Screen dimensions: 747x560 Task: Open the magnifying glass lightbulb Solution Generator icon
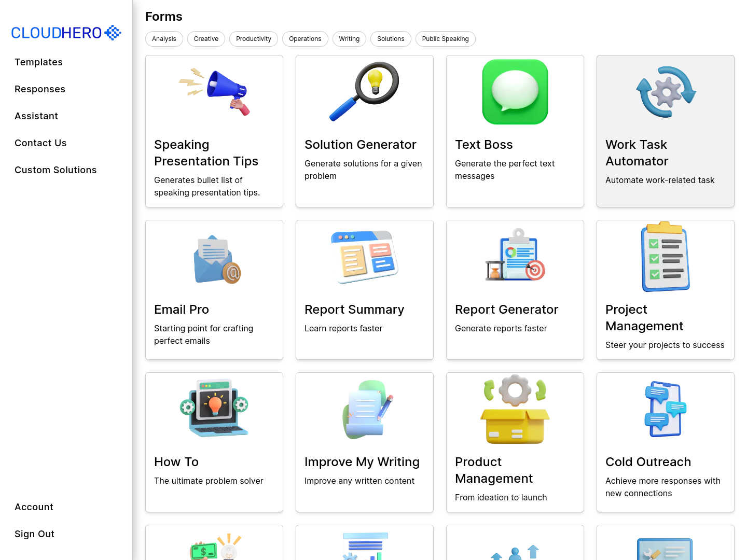point(365,92)
